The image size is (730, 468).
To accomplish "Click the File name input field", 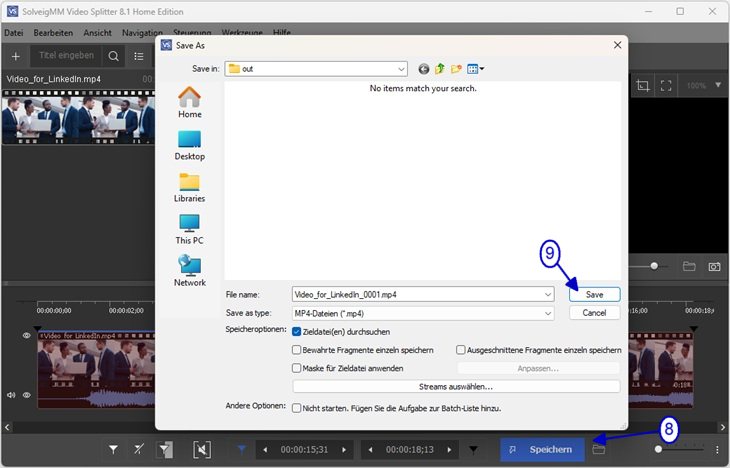I will pyautogui.click(x=418, y=294).
